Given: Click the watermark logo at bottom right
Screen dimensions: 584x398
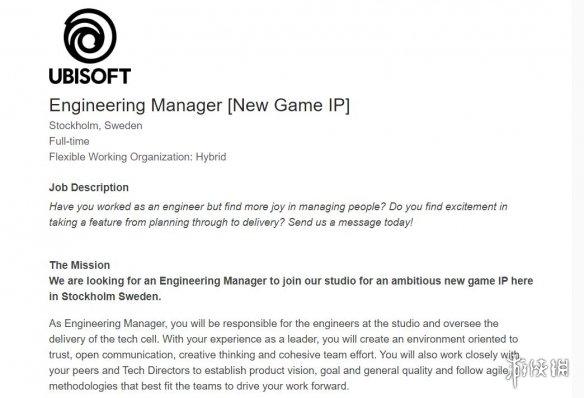Looking at the screenshot, I should pyautogui.click(x=539, y=369).
